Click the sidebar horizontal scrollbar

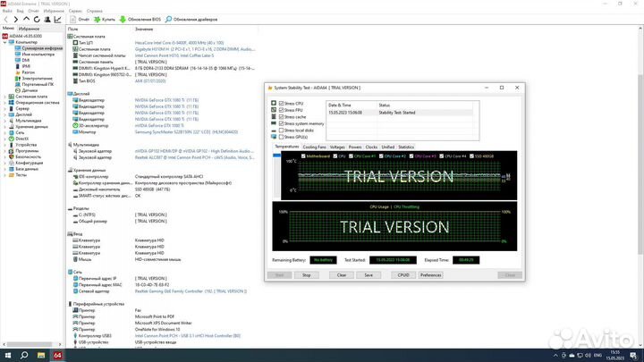click(31, 344)
